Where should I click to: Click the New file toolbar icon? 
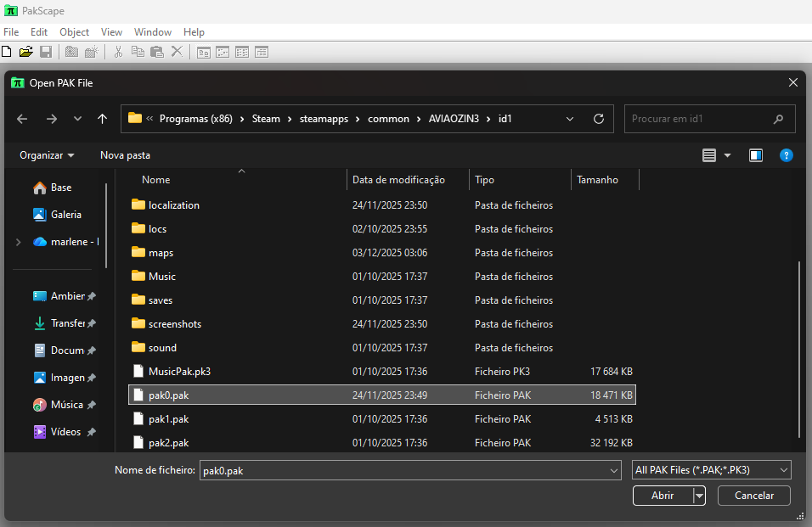[x=7, y=52]
